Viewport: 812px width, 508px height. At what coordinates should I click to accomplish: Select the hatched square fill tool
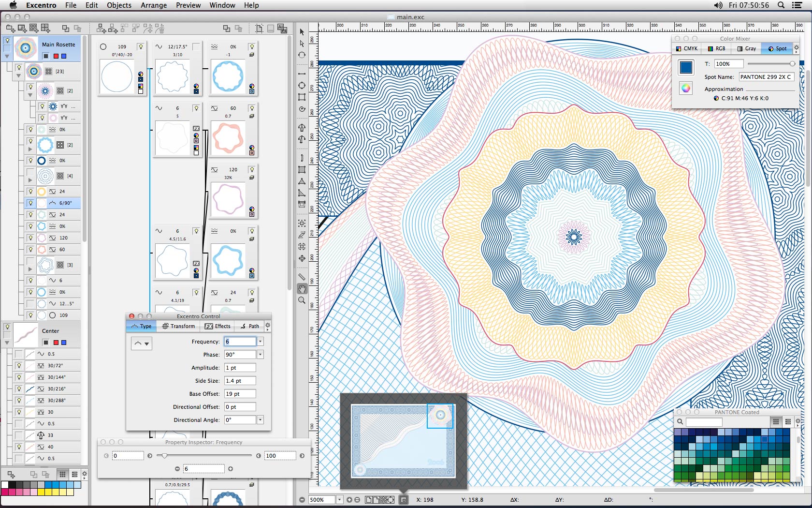tap(302, 169)
